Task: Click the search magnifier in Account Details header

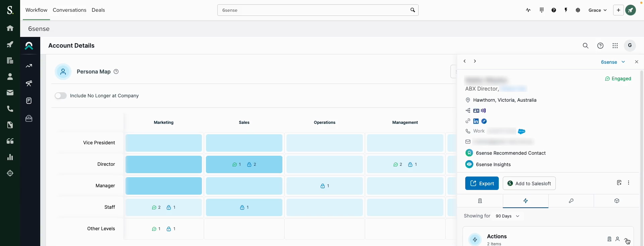Action: click(586, 46)
